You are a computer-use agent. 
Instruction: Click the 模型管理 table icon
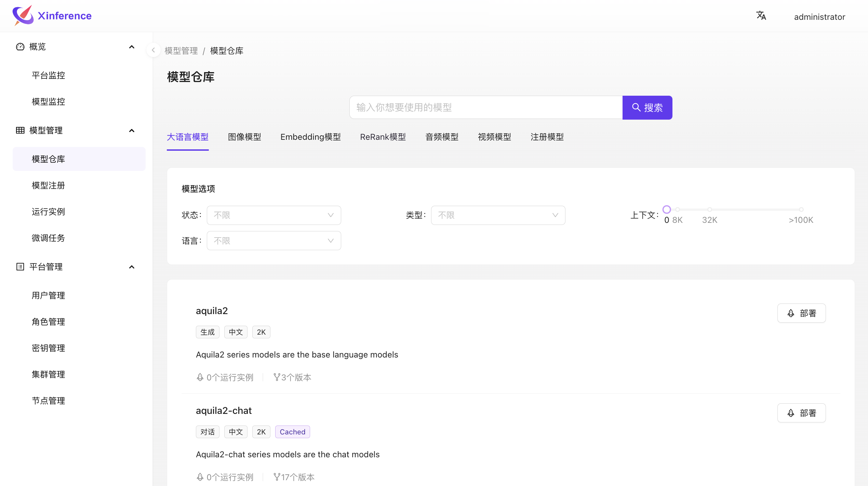coord(20,130)
